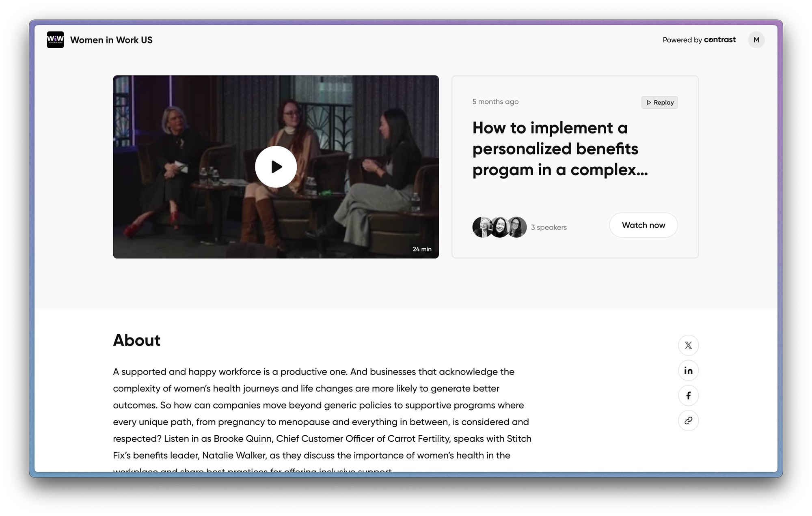812x516 pixels.
Task: Click the Women in Work US logo
Action: [55, 40]
